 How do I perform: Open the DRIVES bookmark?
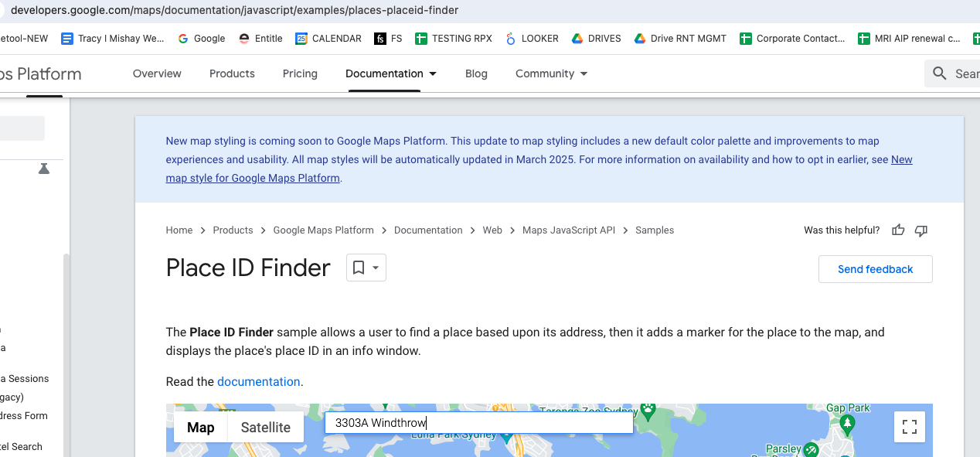pyautogui.click(x=596, y=38)
